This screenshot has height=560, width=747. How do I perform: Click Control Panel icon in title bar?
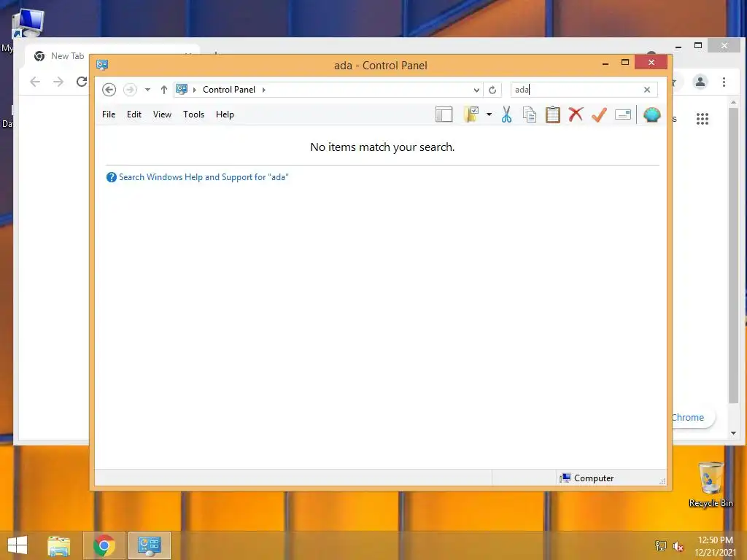click(x=102, y=65)
